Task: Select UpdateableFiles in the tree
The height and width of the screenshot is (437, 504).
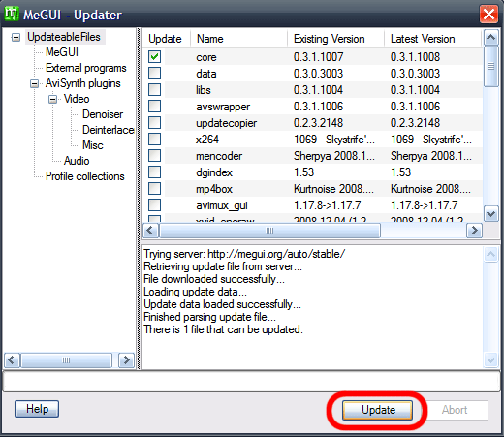Action: [x=64, y=37]
